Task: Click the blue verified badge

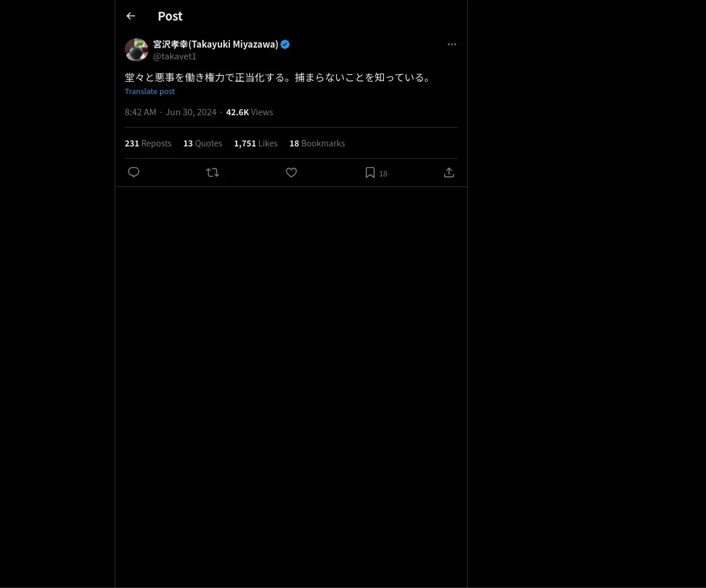Action: click(285, 44)
